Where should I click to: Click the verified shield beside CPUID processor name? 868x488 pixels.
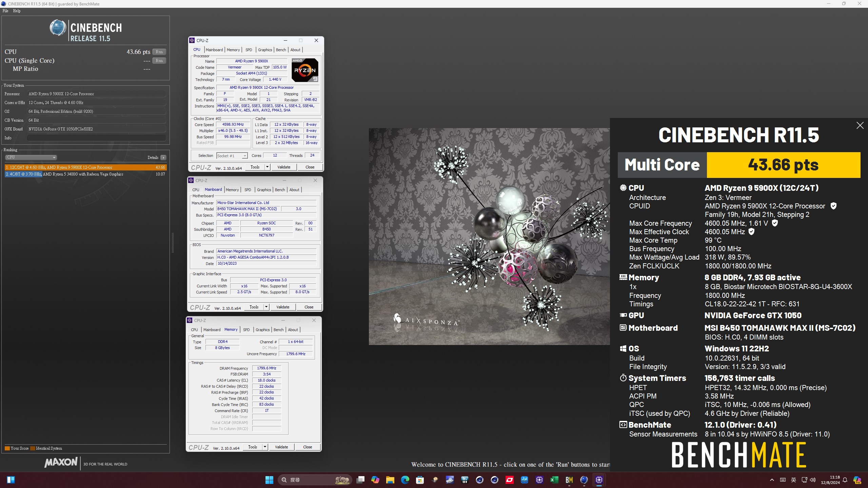coord(833,206)
